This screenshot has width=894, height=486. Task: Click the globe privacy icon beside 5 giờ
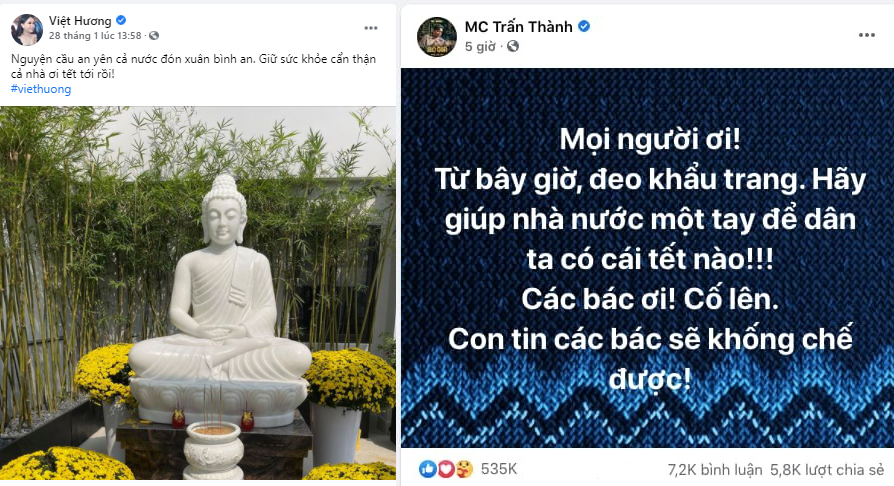tap(513, 46)
